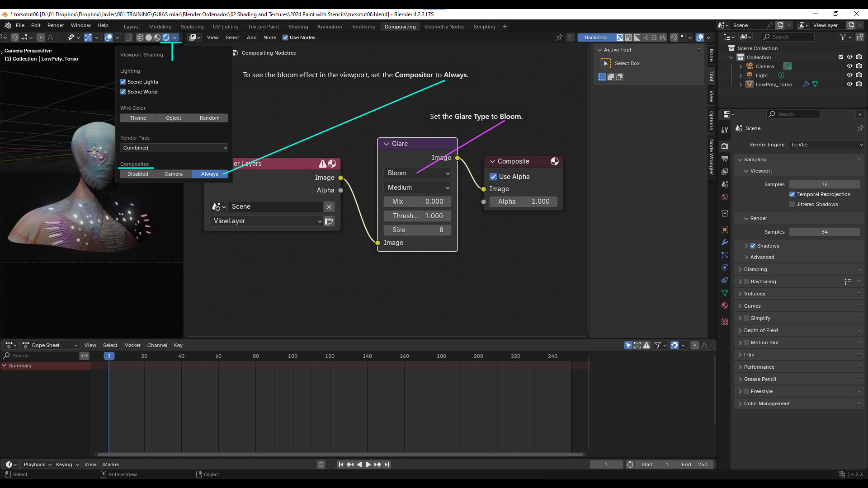This screenshot has width=868, height=488.
Task: Show red channel R in backdrop
Action: [x=646, y=38]
